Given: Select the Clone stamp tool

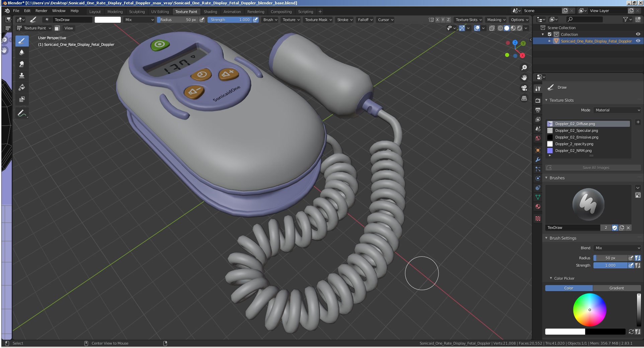Looking at the screenshot, I should [22, 76].
